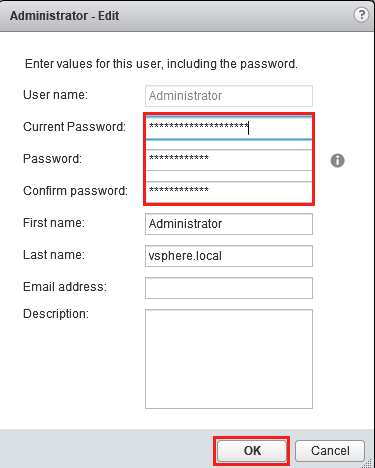
Task: Place cursor in Last name field
Action: 229,256
